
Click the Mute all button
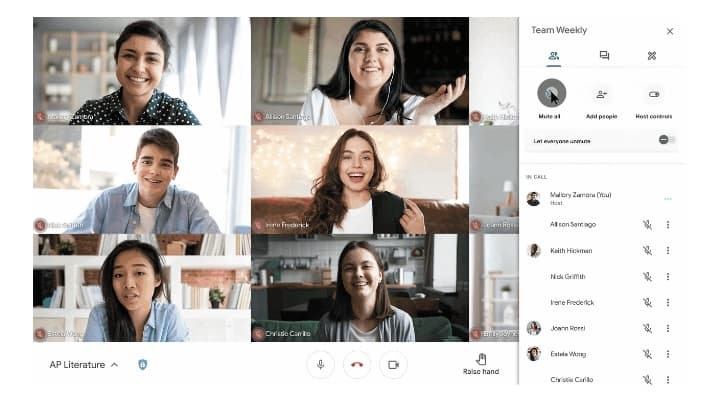[551, 93]
